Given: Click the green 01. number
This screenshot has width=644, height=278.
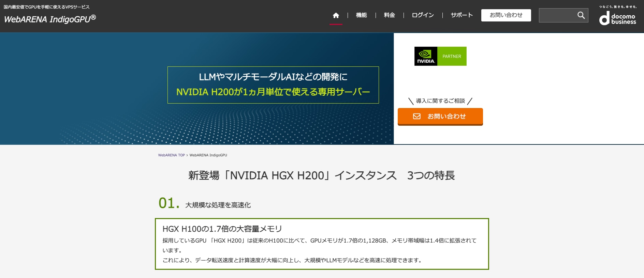Looking at the screenshot, I should [x=169, y=203].
